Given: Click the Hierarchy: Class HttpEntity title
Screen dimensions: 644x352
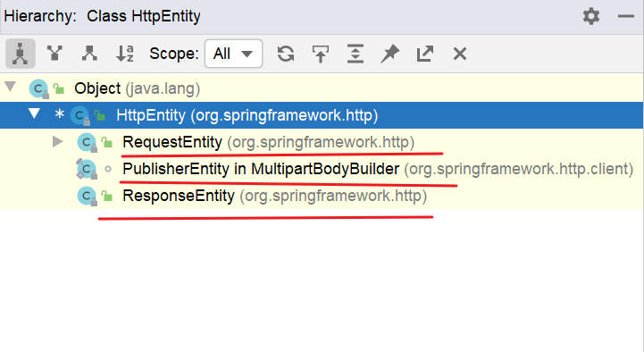Looking at the screenshot, I should [x=102, y=16].
